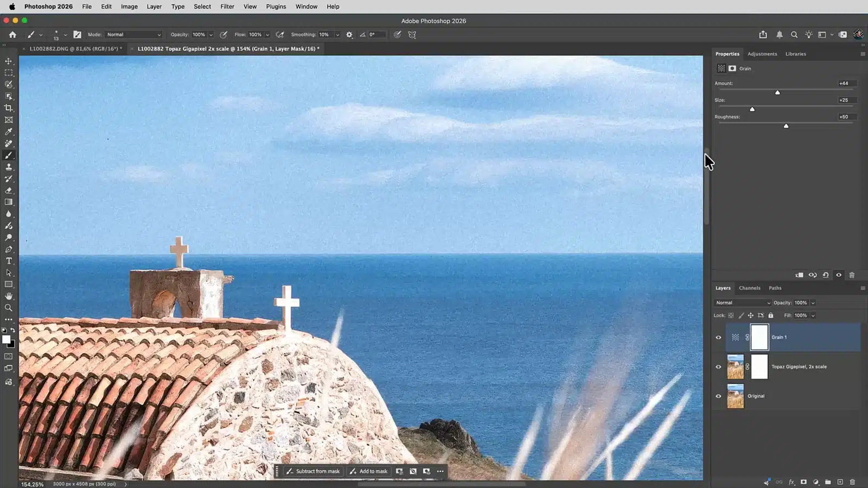Screen dimensions: 868x488
Task: Select the Hand tool
Action: pos(9,296)
